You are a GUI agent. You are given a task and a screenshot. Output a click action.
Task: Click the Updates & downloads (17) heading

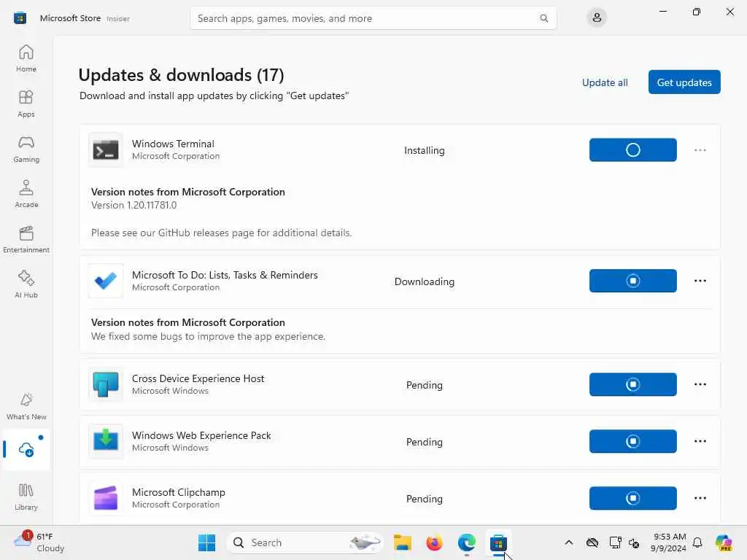(181, 75)
